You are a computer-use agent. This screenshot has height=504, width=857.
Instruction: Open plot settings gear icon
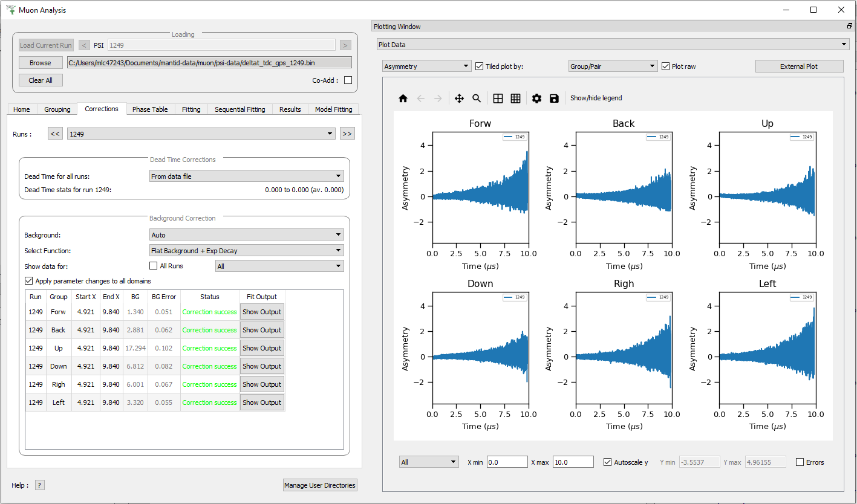point(536,99)
